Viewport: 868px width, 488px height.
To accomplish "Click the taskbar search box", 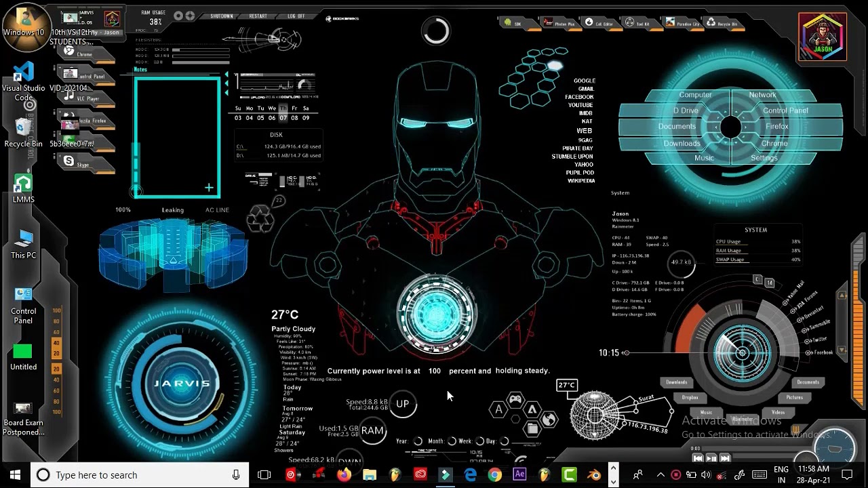I will click(x=140, y=474).
